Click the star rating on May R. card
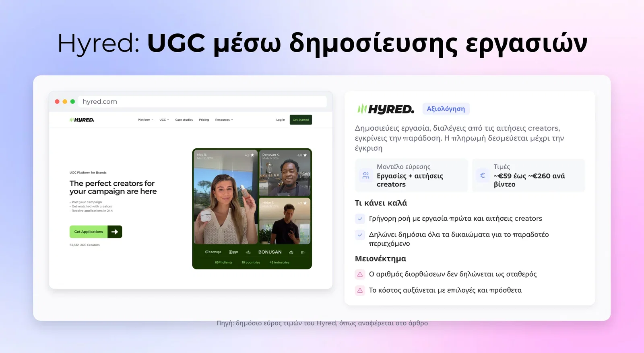Viewport: 644px width, 353px height. click(x=250, y=155)
